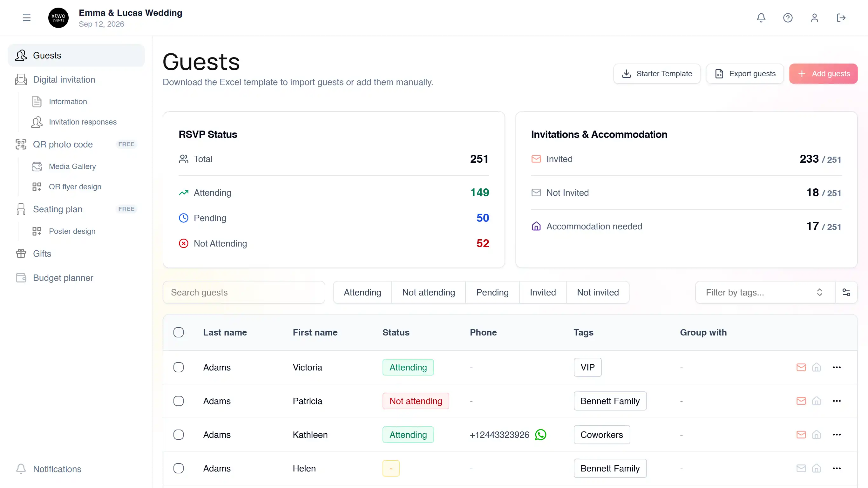
Task: Open Media Gallery
Action: point(72,166)
